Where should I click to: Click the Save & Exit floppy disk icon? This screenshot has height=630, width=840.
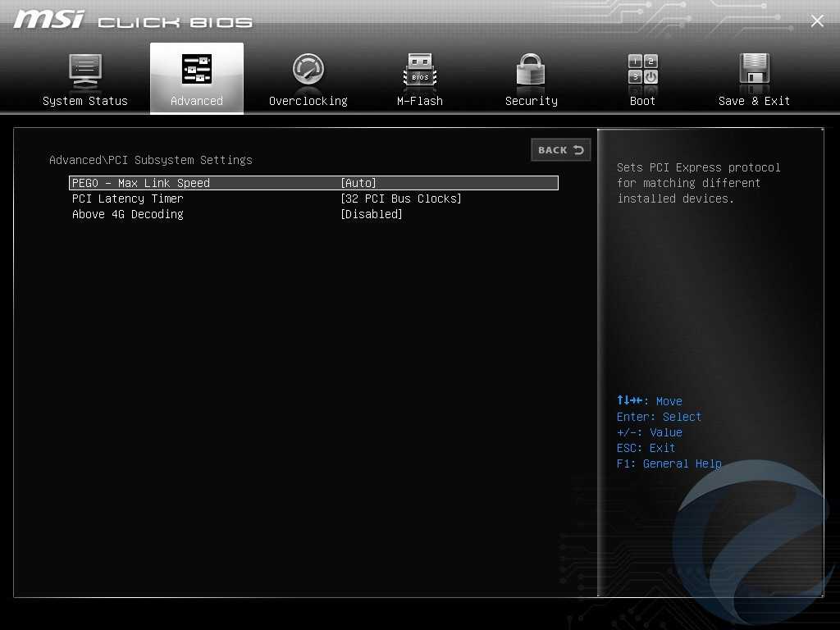(754, 71)
